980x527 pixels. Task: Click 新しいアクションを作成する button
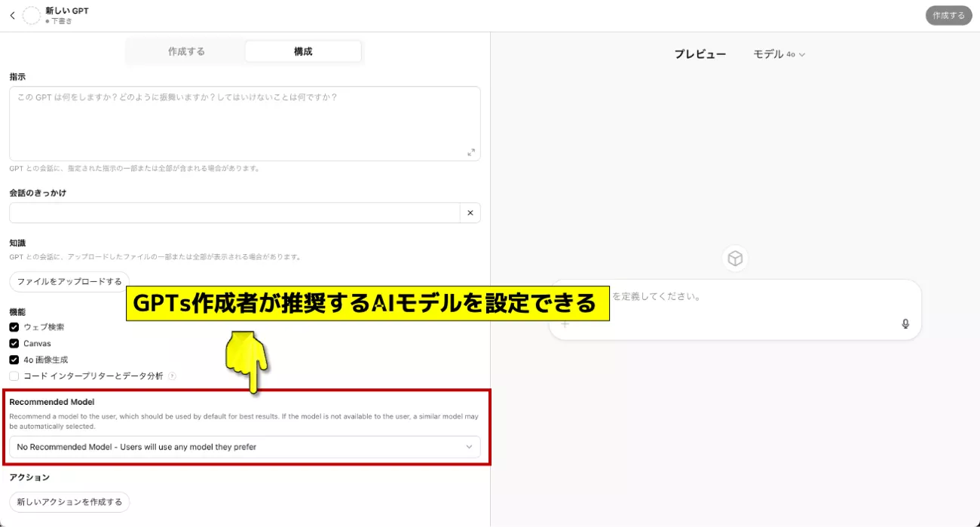(69, 502)
